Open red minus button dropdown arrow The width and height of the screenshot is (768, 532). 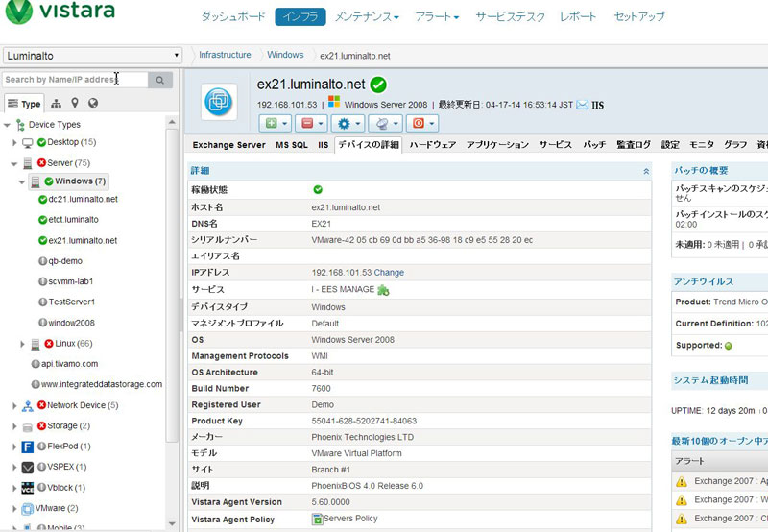click(x=321, y=124)
